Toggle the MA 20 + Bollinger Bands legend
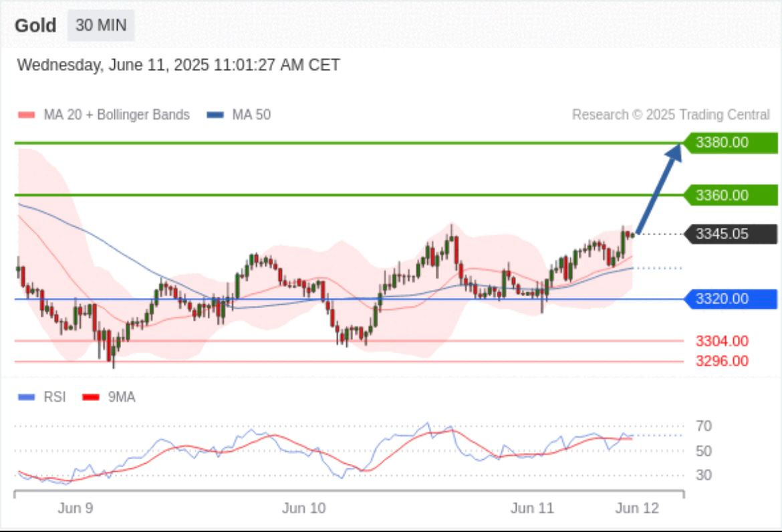This screenshot has height=532, width=782. coord(116,115)
